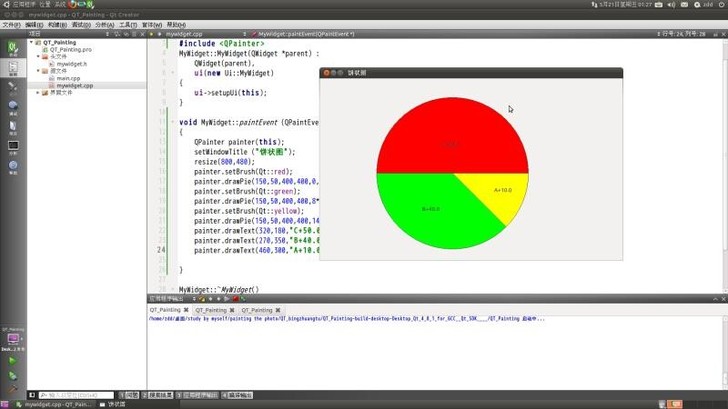Open the Debug menu
The image size is (728, 409).
[81, 25]
